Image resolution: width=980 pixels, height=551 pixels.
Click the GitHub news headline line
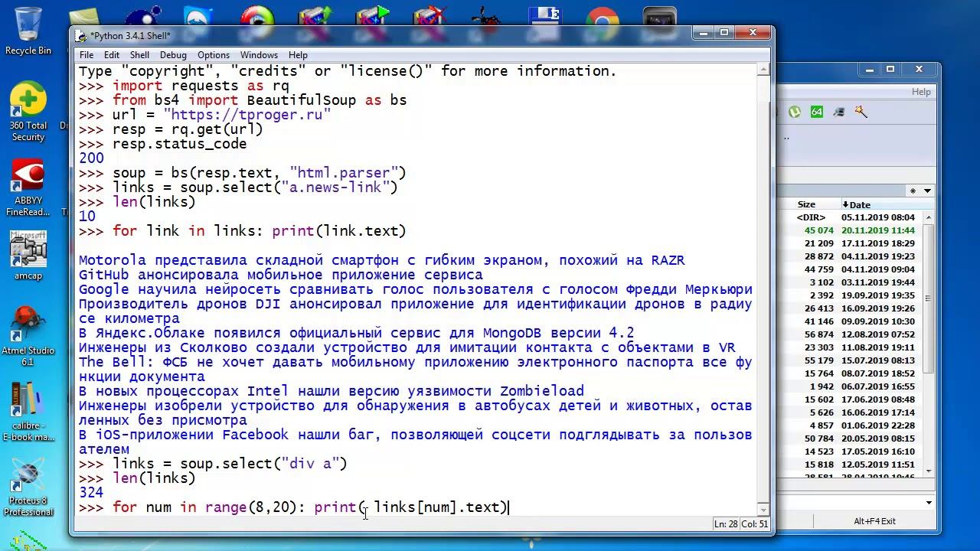pyautogui.click(x=281, y=275)
